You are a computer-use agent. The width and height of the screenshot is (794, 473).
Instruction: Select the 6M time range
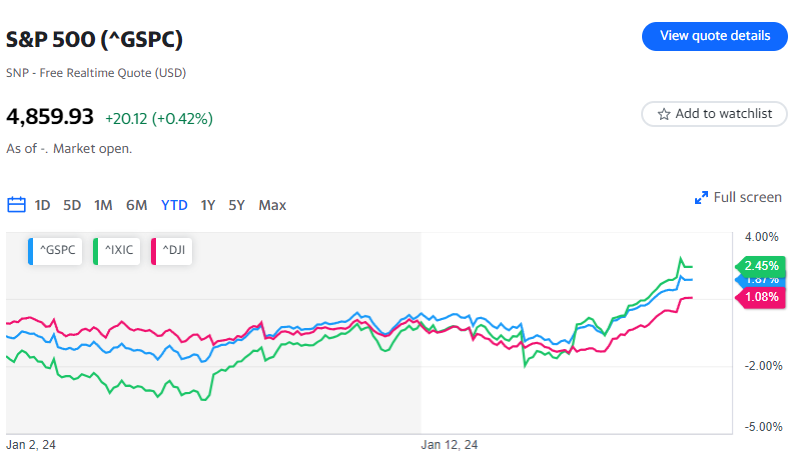pos(137,205)
